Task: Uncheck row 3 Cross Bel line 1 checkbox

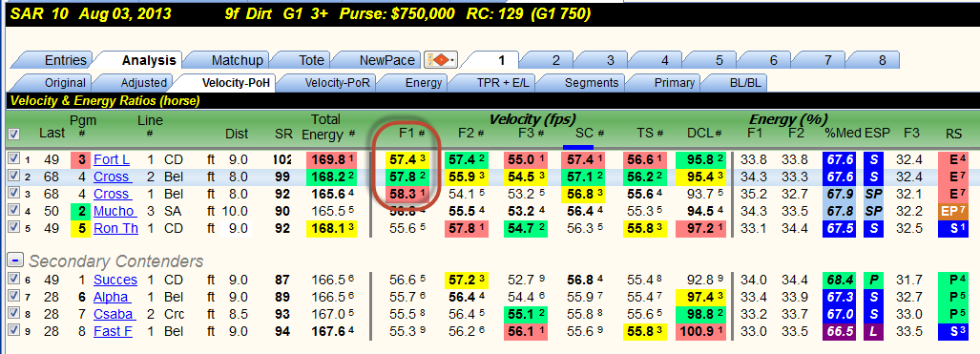Action: tap(12, 194)
